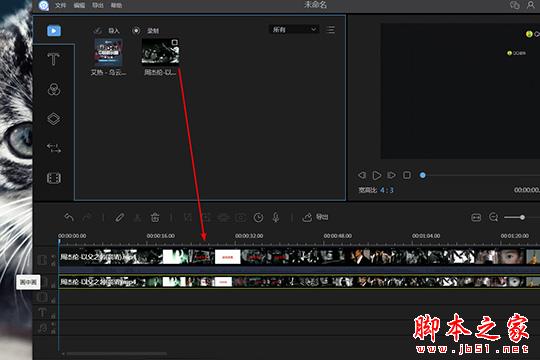Open the 导出 (Export) menu
This screenshot has height=360, width=540.
pyautogui.click(x=98, y=5)
